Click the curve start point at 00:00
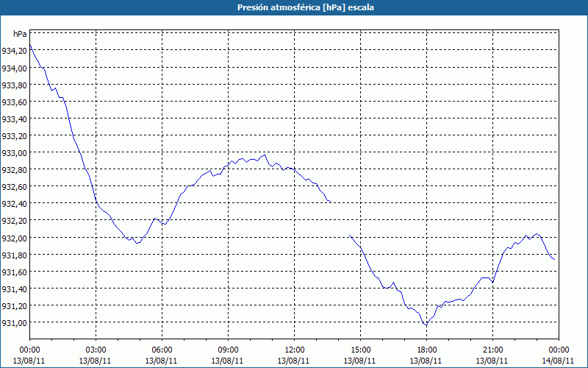 pos(30,45)
